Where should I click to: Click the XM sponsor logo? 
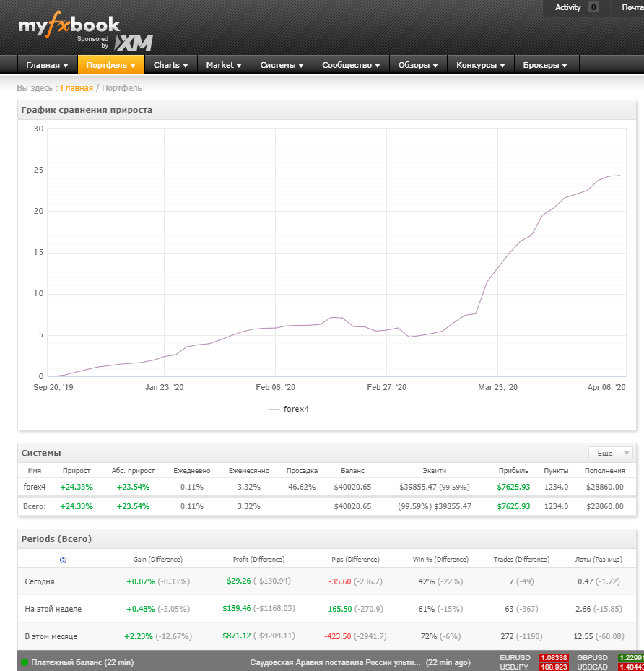pyautogui.click(x=134, y=43)
